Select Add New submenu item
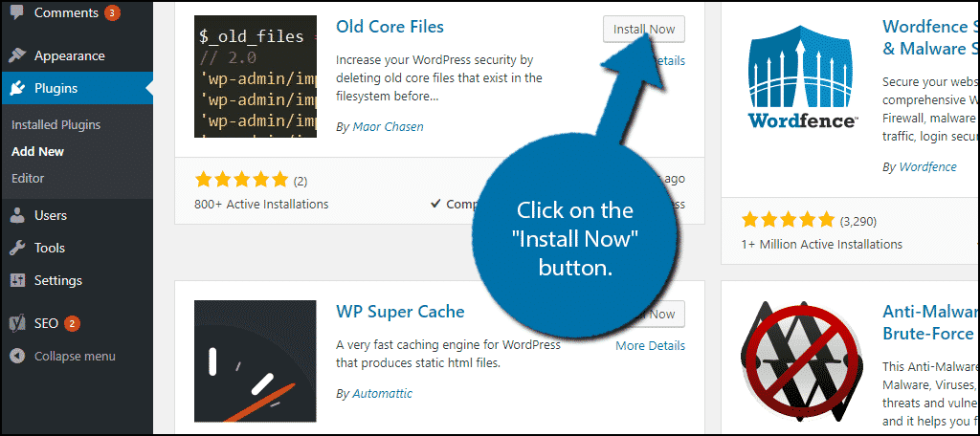The height and width of the screenshot is (436, 980). [x=37, y=151]
